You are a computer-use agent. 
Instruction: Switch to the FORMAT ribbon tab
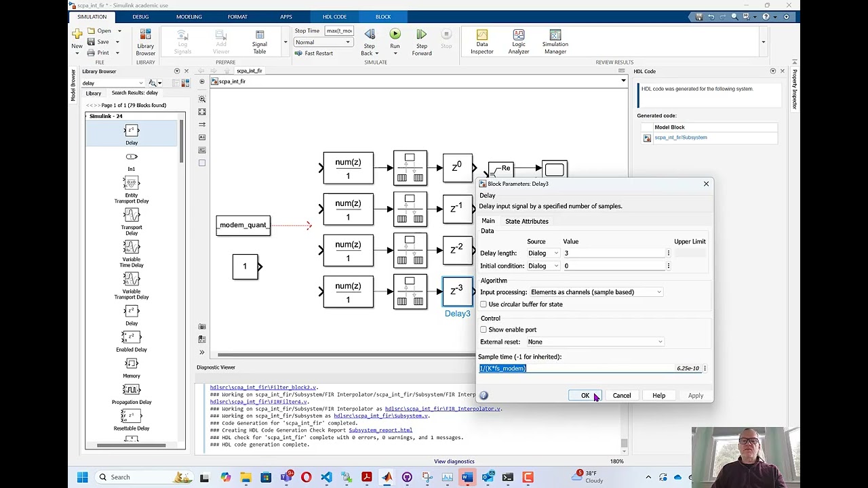coord(237,16)
